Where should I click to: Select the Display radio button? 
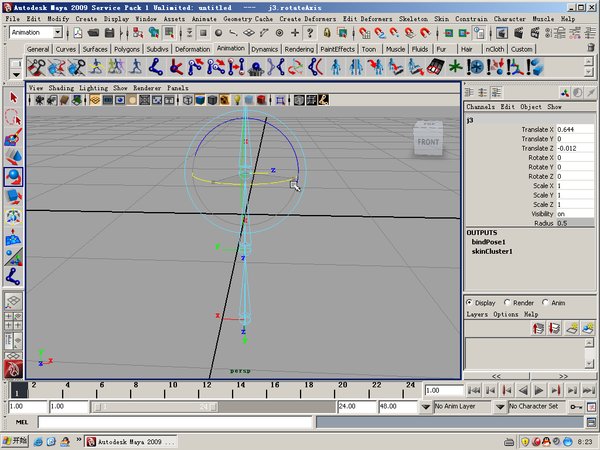[x=470, y=302]
